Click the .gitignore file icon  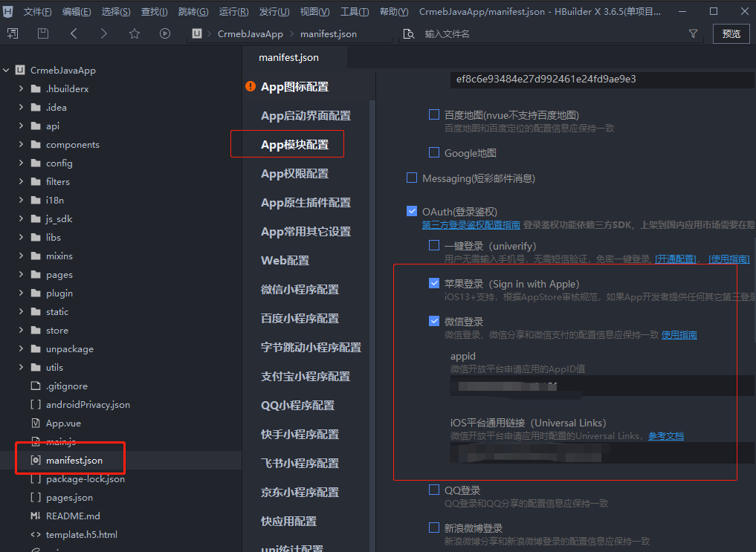point(36,386)
